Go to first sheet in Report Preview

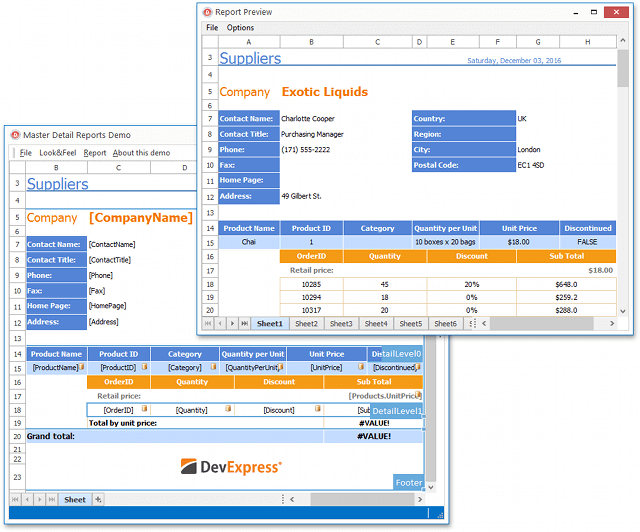209,324
